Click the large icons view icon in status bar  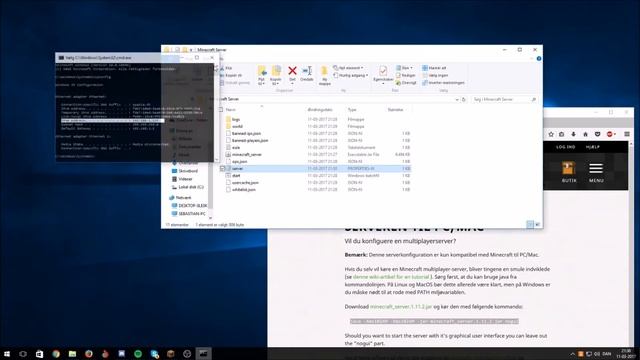tap(538, 224)
